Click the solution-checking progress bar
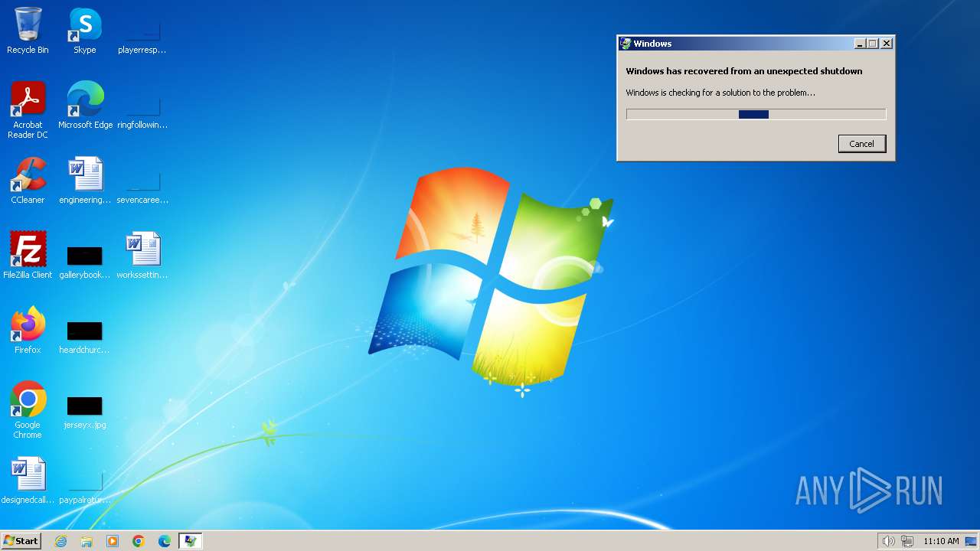 [x=756, y=114]
